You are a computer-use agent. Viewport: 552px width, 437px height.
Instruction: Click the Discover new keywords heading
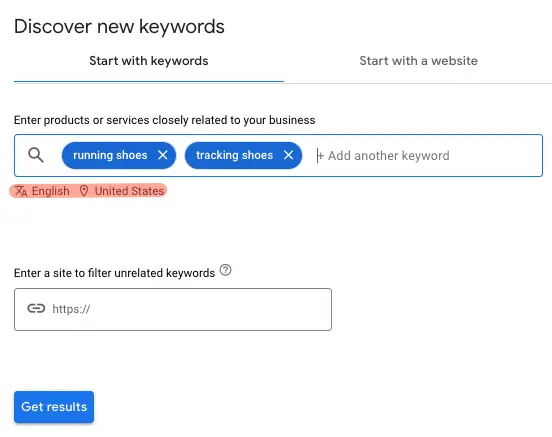coord(119,27)
